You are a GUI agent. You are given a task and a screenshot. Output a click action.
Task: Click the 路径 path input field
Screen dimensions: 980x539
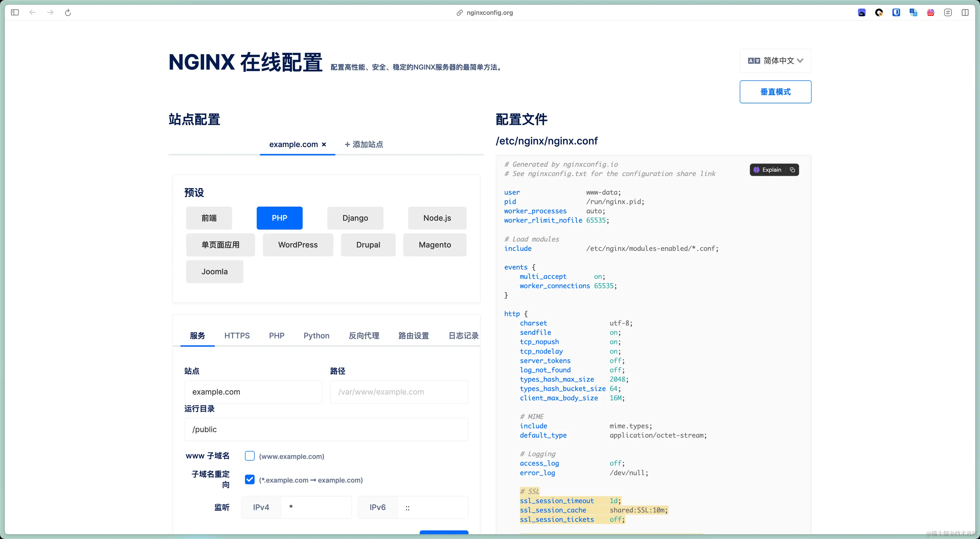[x=399, y=392]
